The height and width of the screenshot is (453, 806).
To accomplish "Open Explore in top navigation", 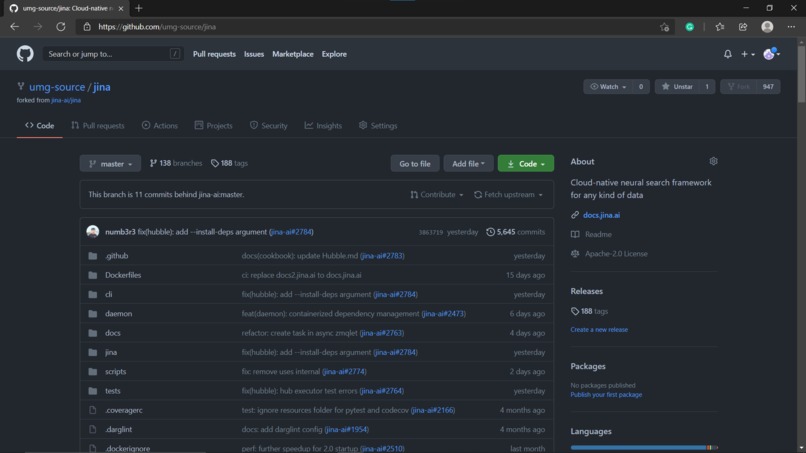I will pyautogui.click(x=334, y=54).
